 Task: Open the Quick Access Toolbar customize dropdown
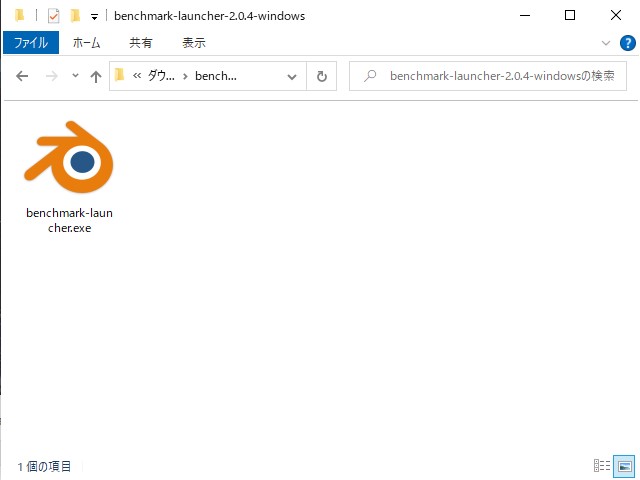pos(94,17)
